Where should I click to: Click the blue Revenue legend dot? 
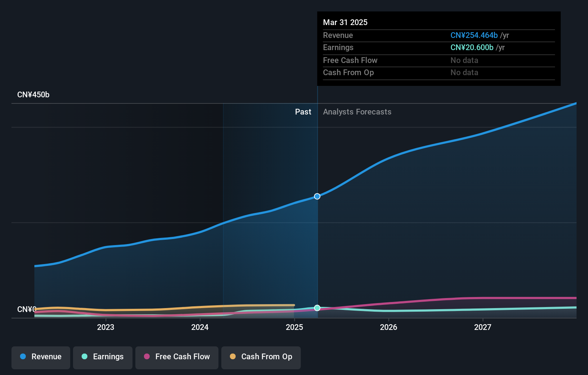pos(23,356)
